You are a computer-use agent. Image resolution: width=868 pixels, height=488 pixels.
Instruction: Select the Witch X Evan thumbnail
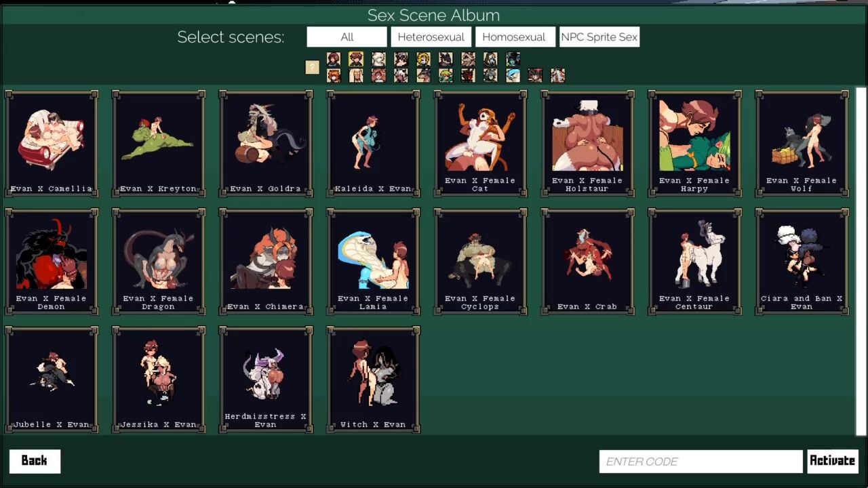(373, 380)
